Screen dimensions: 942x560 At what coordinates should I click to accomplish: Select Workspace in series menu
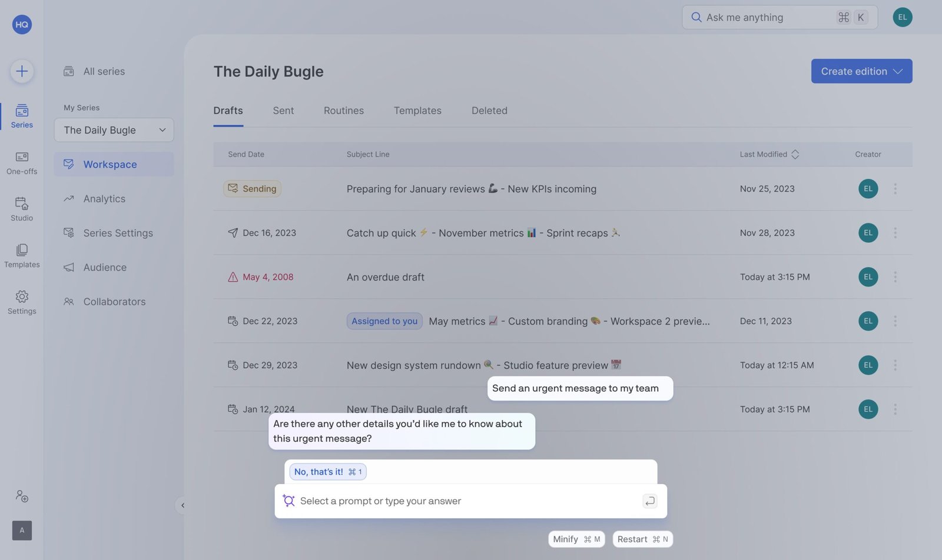tap(114, 164)
